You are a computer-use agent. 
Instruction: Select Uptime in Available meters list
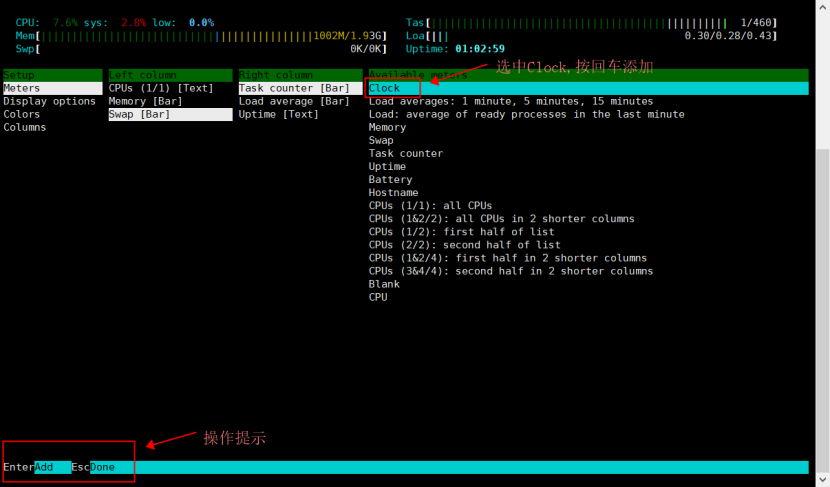[x=387, y=167]
